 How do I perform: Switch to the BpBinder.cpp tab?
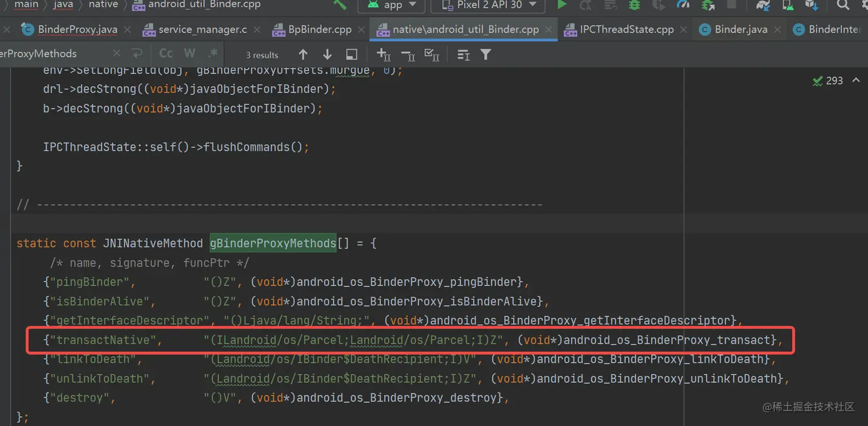pyautogui.click(x=319, y=29)
